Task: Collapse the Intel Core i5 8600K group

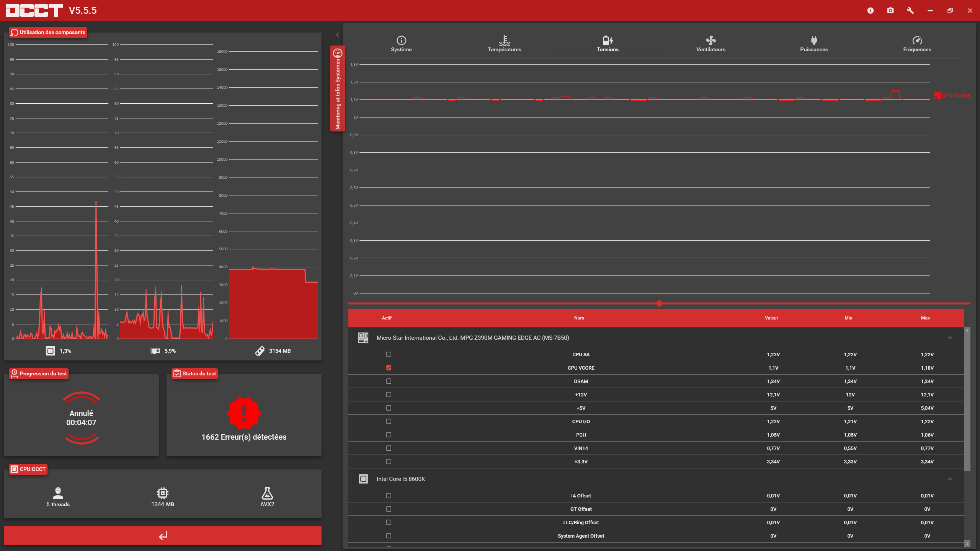Action: (950, 479)
